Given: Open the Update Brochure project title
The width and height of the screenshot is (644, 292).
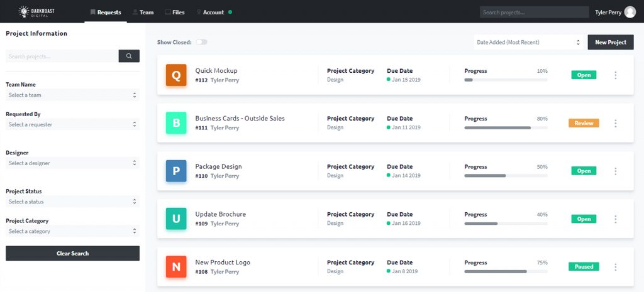Looking at the screenshot, I should [221, 214].
